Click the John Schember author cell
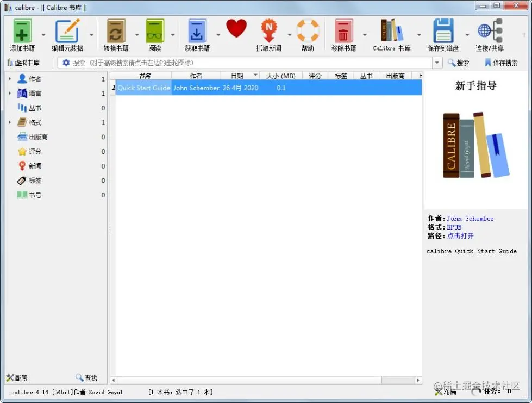The width and height of the screenshot is (532, 403). coord(196,88)
